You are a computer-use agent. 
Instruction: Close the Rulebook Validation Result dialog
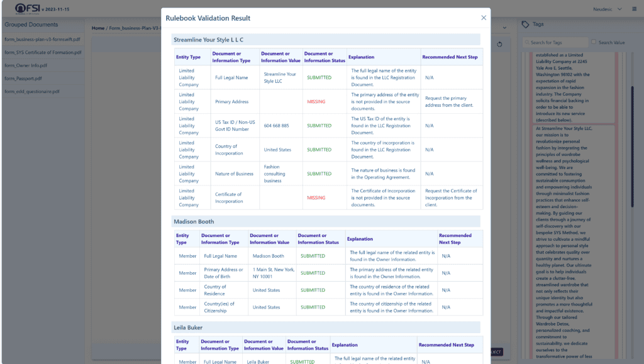pyautogui.click(x=484, y=18)
